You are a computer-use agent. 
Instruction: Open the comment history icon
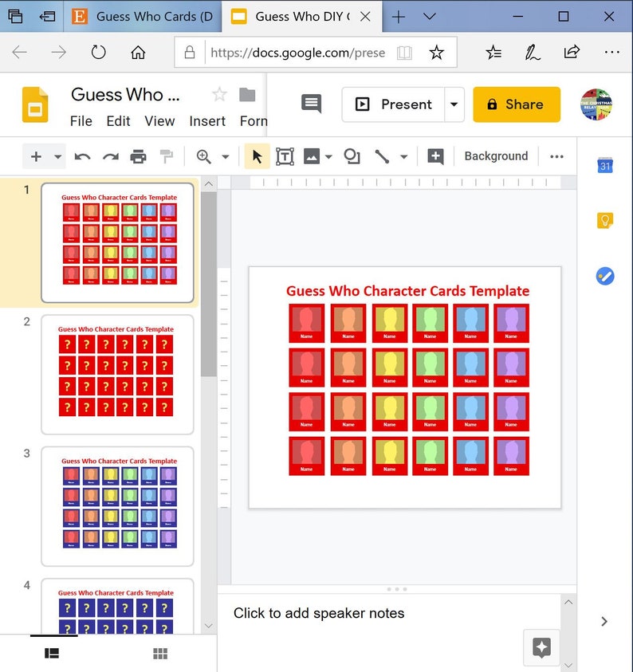pyautogui.click(x=312, y=104)
